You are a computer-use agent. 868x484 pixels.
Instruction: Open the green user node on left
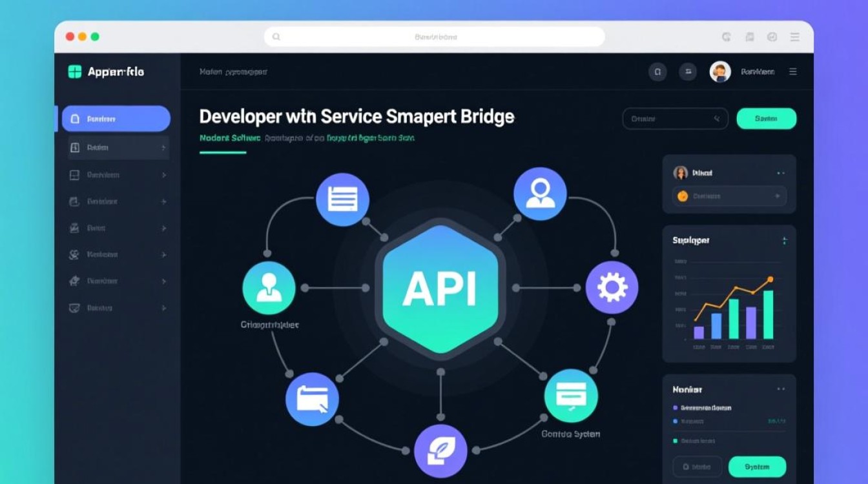click(x=269, y=288)
